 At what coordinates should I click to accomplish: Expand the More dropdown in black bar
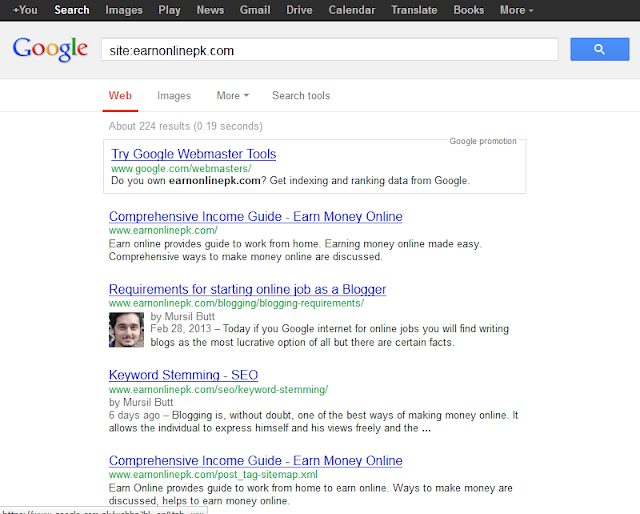(516, 10)
